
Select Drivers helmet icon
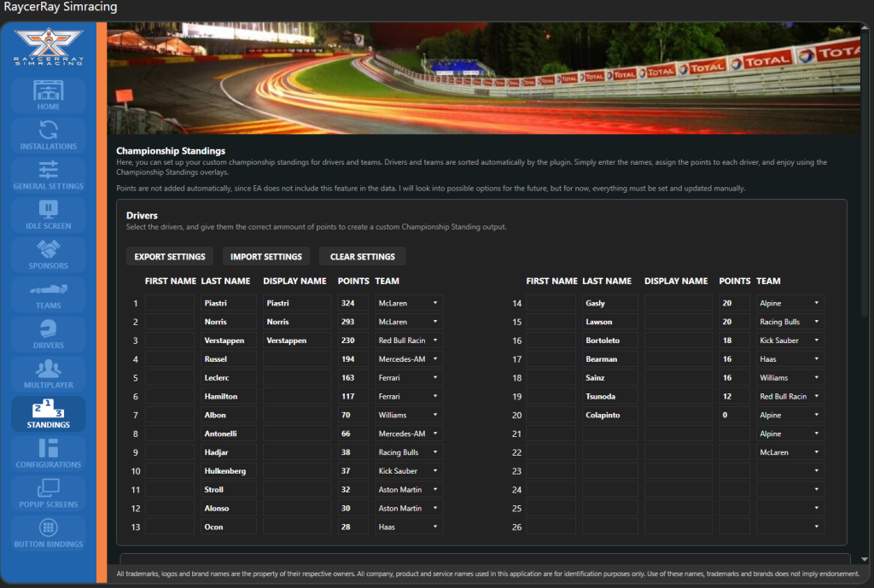[49, 329]
